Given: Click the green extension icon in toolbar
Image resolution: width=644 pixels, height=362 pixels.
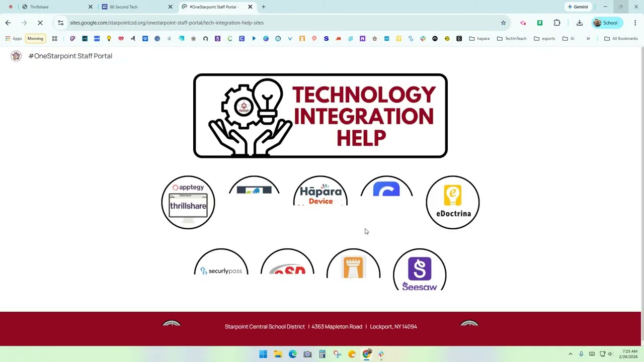Looking at the screenshot, I should tap(540, 23).
